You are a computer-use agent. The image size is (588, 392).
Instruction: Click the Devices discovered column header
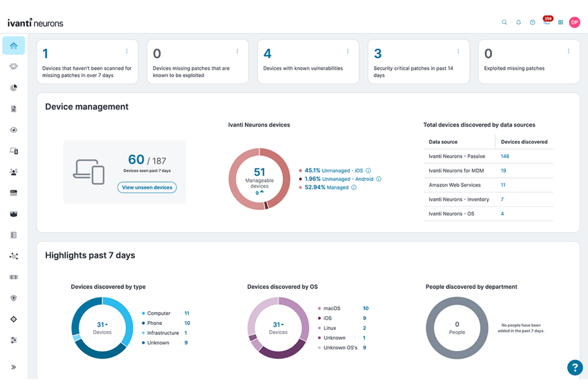(524, 142)
